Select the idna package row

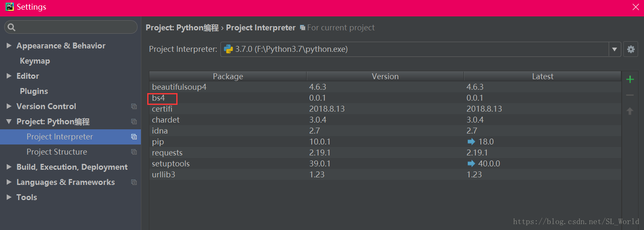pyautogui.click(x=385, y=131)
